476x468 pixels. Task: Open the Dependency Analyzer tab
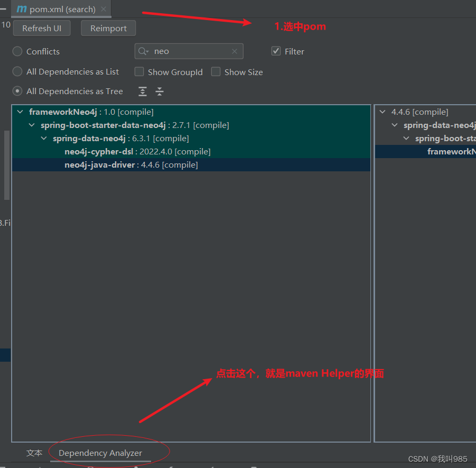(x=100, y=453)
